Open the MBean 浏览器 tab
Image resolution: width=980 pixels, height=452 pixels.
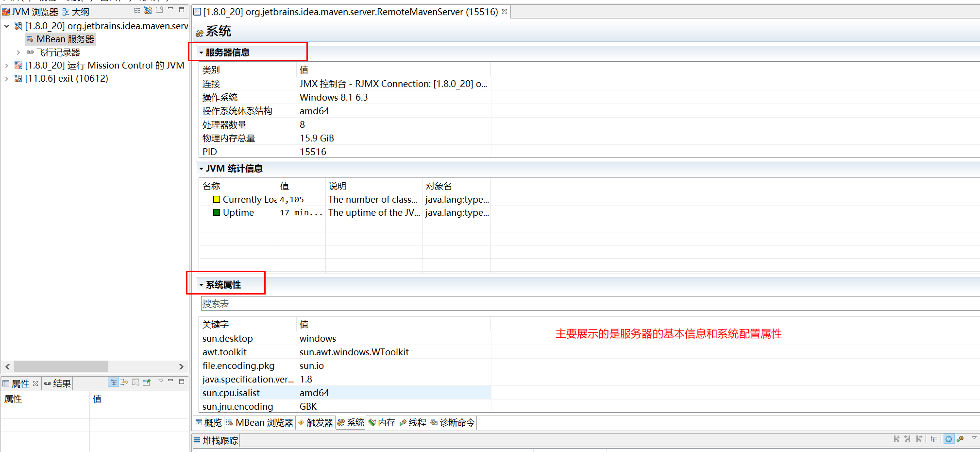tap(260, 423)
